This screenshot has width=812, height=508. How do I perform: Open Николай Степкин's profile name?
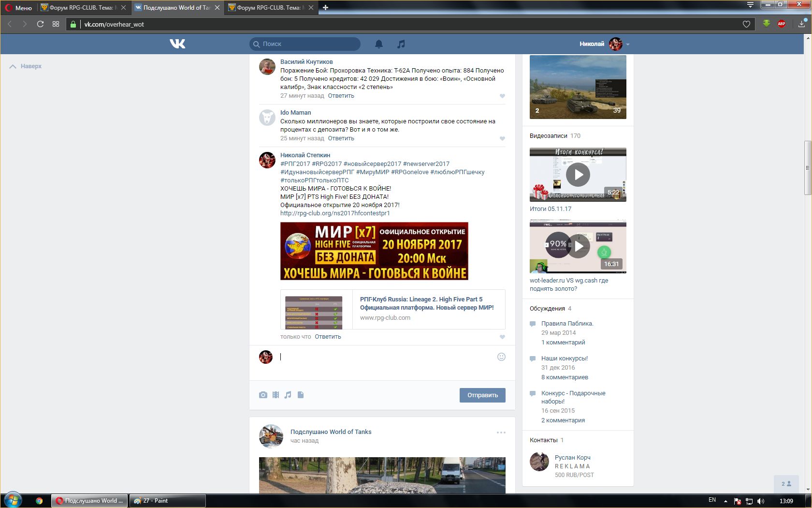click(x=305, y=155)
